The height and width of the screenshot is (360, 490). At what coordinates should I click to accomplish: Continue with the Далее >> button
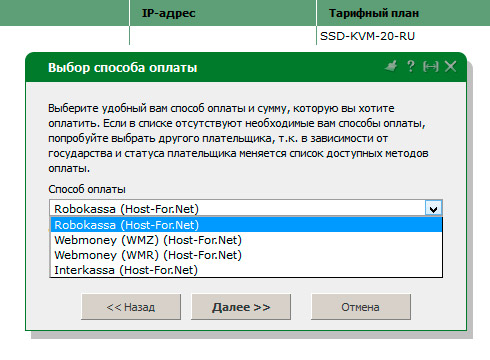(x=241, y=307)
